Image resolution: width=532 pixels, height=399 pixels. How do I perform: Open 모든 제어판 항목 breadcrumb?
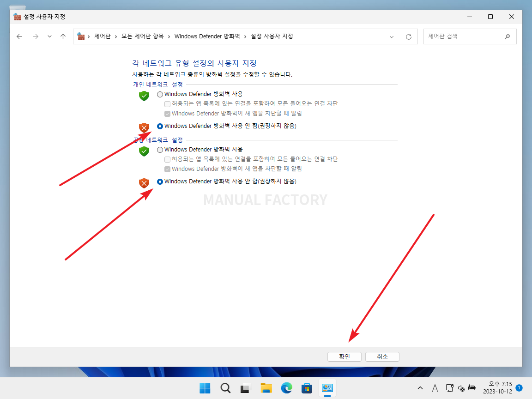coord(143,36)
